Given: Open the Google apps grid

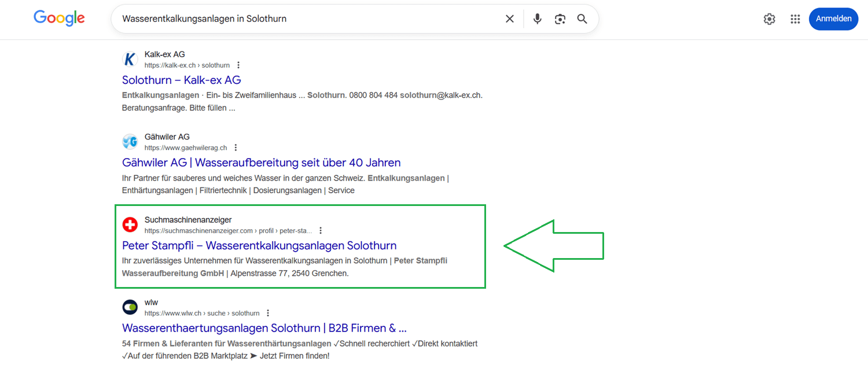Looking at the screenshot, I should click(795, 19).
